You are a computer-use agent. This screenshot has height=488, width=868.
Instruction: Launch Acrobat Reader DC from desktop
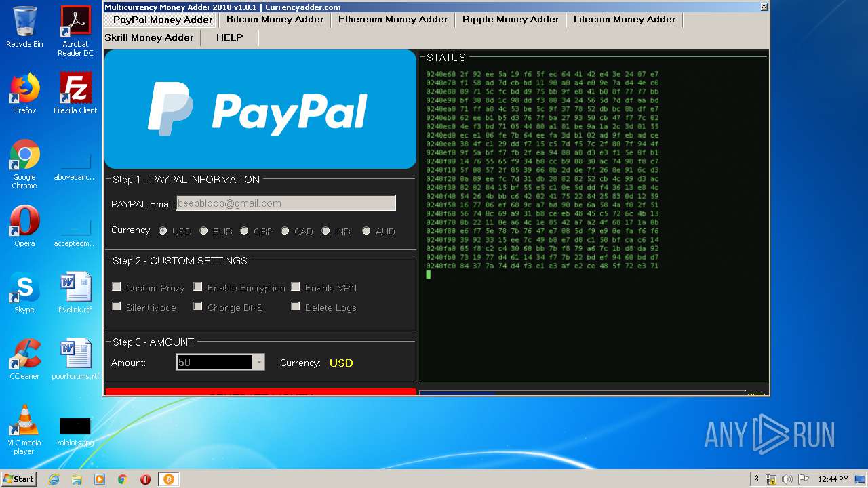(x=75, y=31)
